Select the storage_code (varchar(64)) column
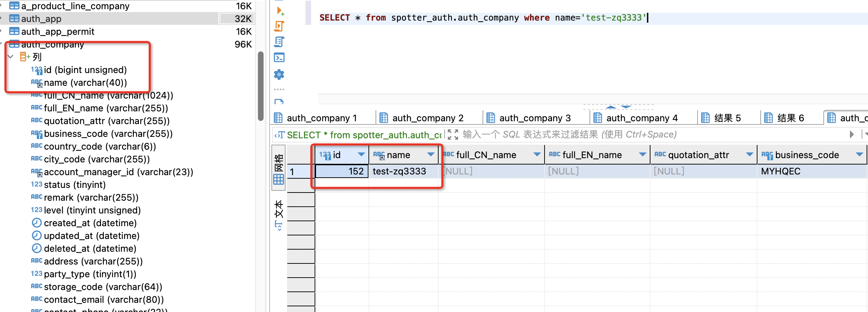 click(x=103, y=287)
